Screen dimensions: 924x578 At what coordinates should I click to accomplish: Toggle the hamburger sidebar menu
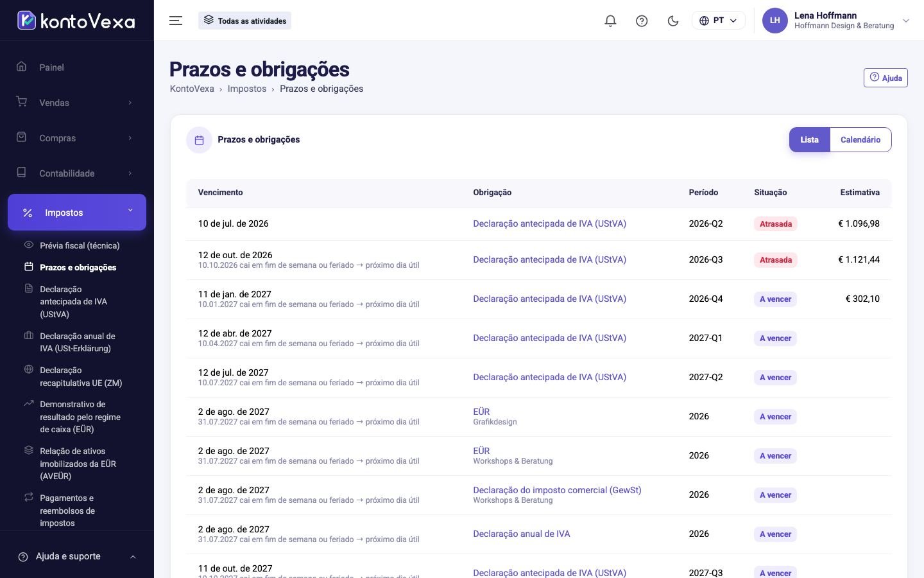[176, 21]
